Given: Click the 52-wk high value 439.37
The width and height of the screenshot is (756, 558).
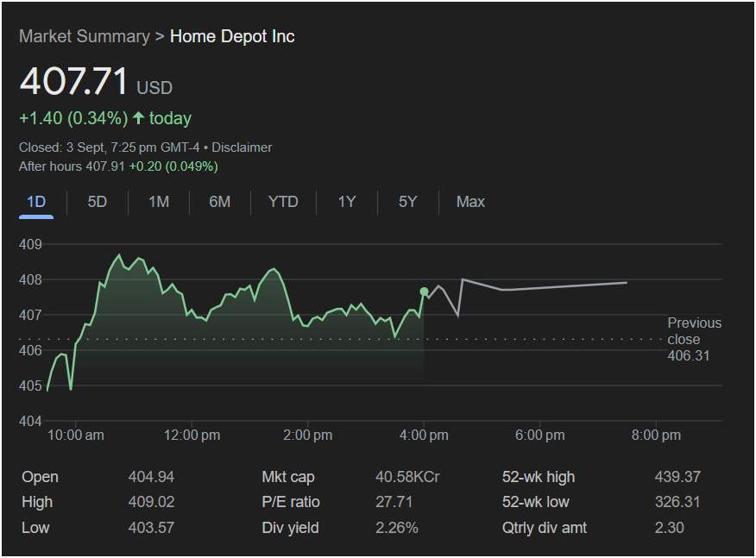Looking at the screenshot, I should [x=677, y=477].
